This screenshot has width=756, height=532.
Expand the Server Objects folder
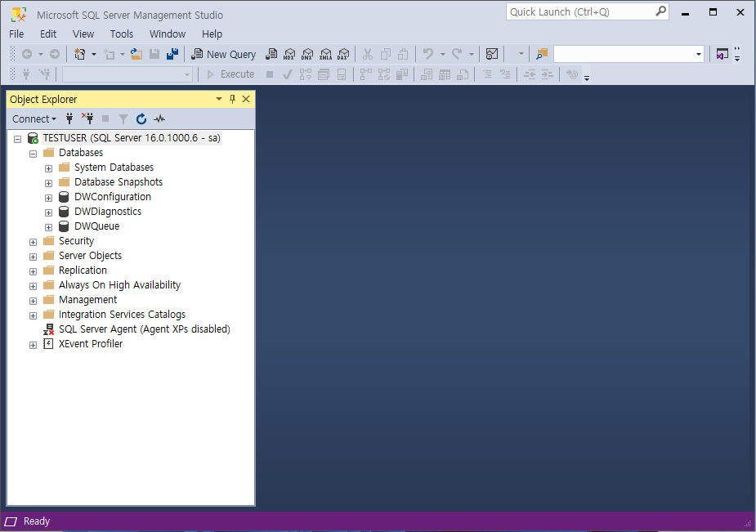click(x=34, y=257)
